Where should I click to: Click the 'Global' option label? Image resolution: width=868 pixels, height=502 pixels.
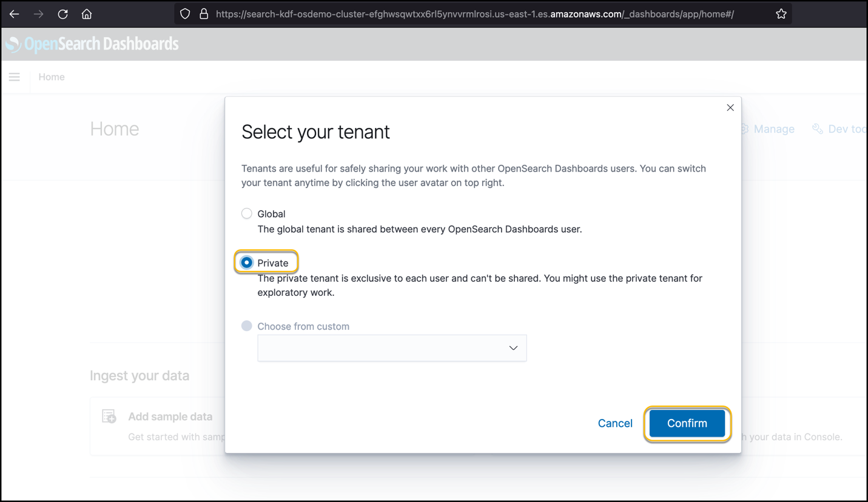point(271,214)
